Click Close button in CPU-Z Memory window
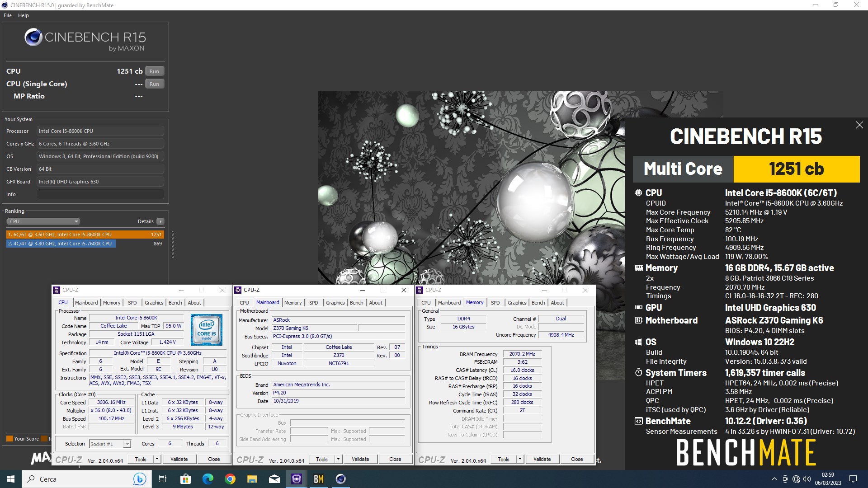Viewport: 868px width, 488px height. [x=577, y=459]
